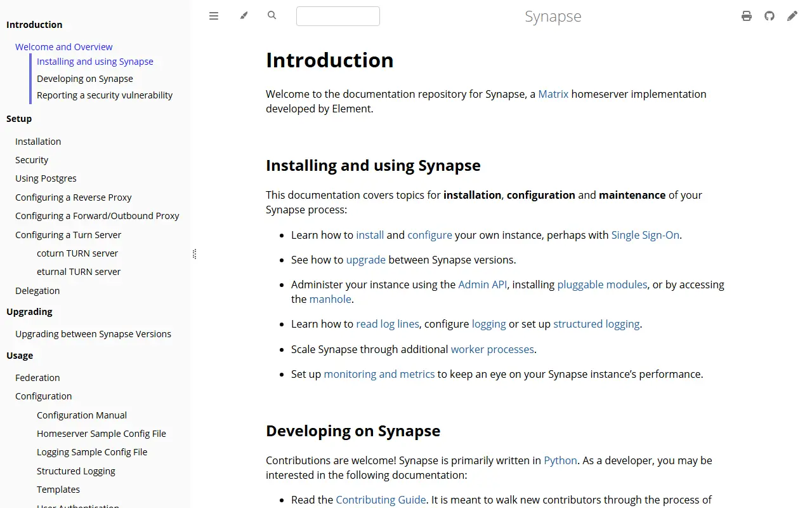Image resolution: width=812 pixels, height=508 pixels.
Task: Open Homeserver Sample Config File
Action: (x=101, y=434)
